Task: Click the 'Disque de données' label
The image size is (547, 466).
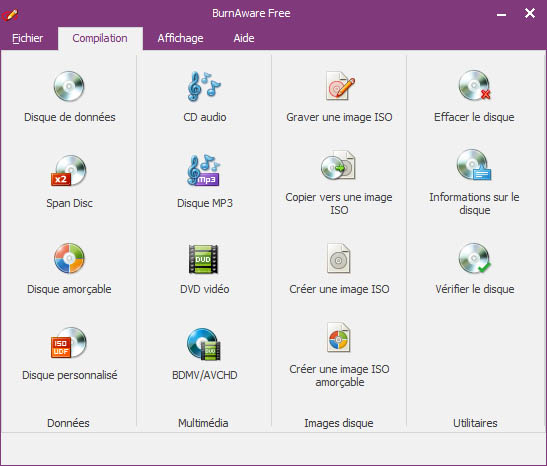Action: tap(69, 117)
